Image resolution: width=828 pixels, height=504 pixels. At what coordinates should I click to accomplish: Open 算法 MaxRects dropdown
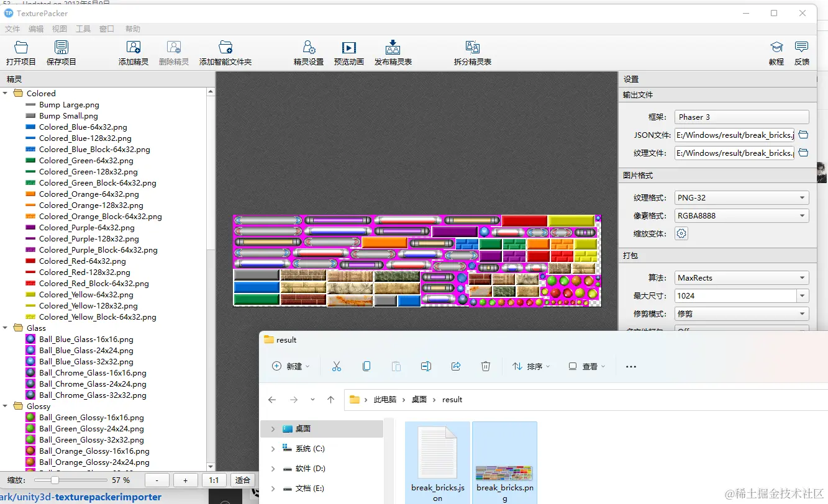742,278
